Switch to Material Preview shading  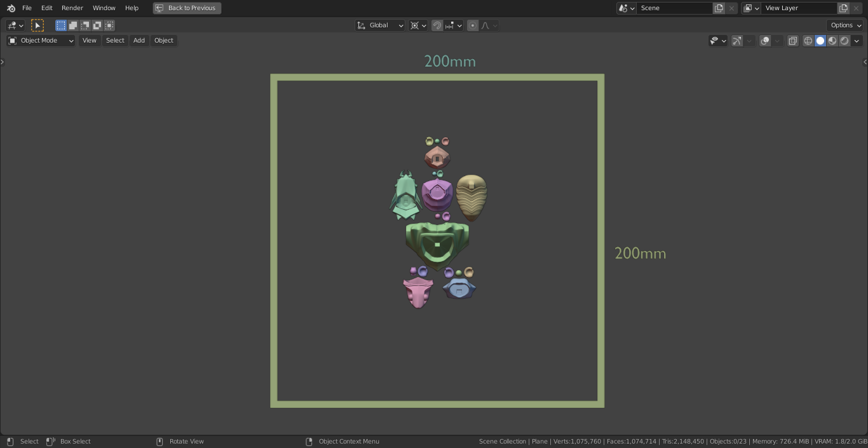tap(832, 41)
